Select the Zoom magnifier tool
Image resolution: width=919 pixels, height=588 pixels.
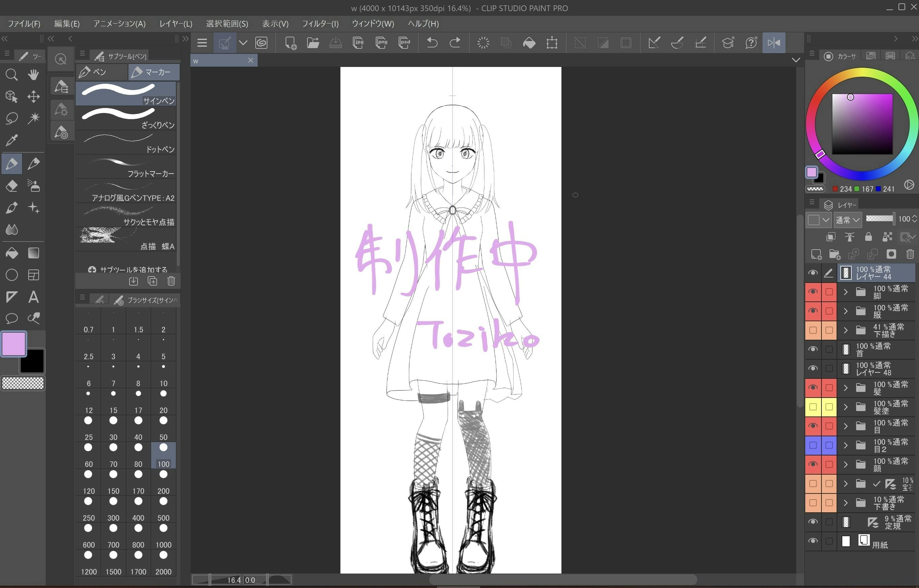click(x=11, y=74)
